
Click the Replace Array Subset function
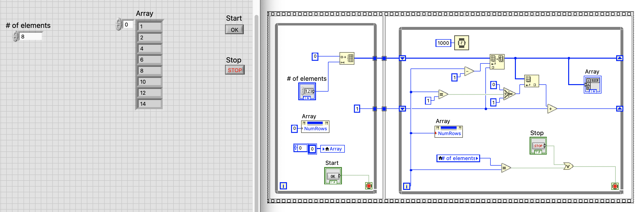[x=497, y=62]
